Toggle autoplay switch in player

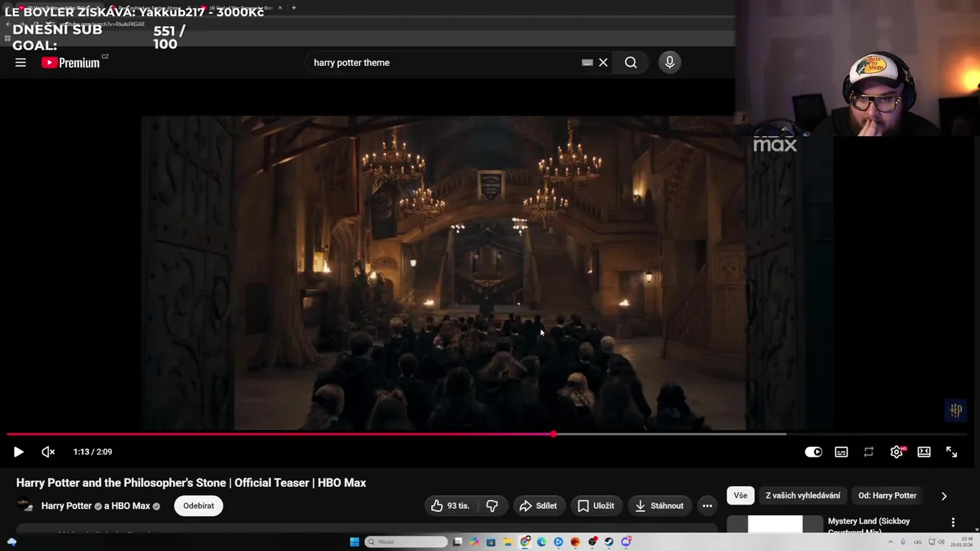click(x=813, y=452)
